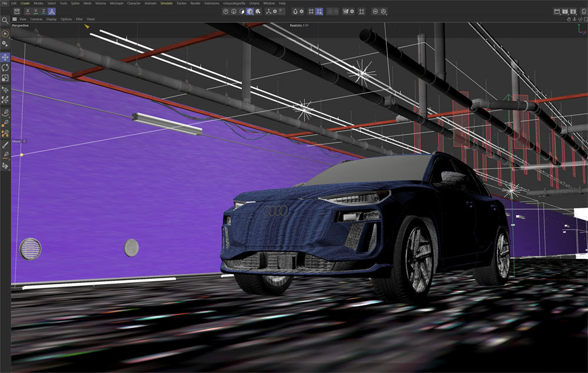Open viewport Panel menu
This screenshot has height=373, width=588.
[91, 19]
